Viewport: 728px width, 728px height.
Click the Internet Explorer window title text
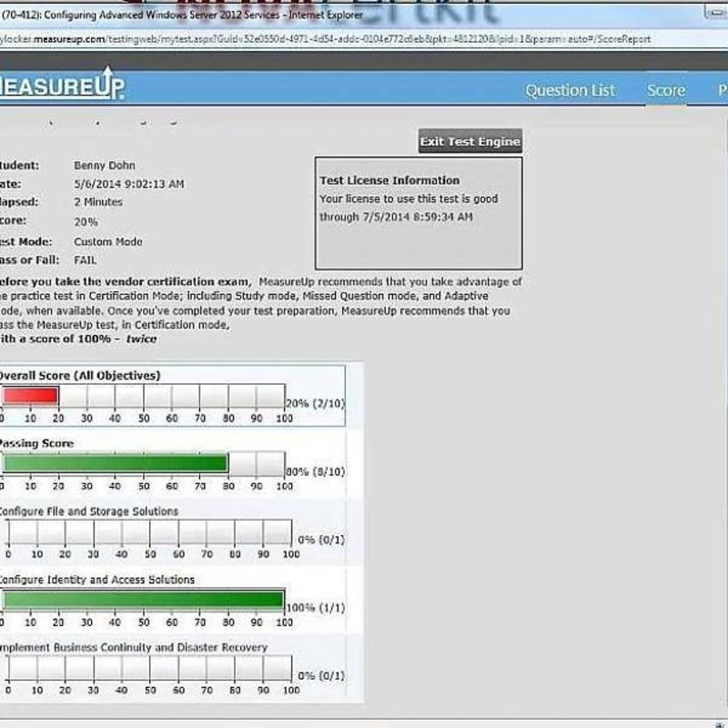(182, 15)
